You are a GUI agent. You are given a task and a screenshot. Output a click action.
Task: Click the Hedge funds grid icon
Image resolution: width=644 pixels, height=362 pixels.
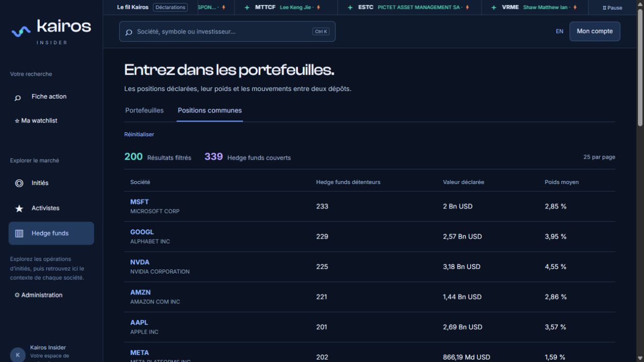coord(19,233)
